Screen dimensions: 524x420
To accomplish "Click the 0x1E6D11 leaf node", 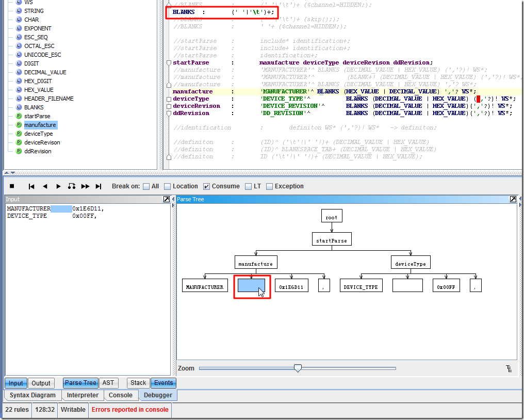I will point(291,285).
